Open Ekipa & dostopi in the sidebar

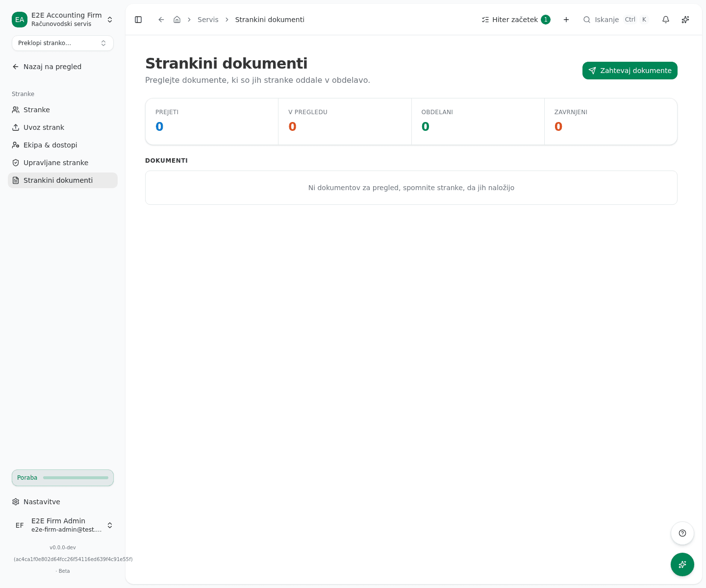tap(63, 145)
